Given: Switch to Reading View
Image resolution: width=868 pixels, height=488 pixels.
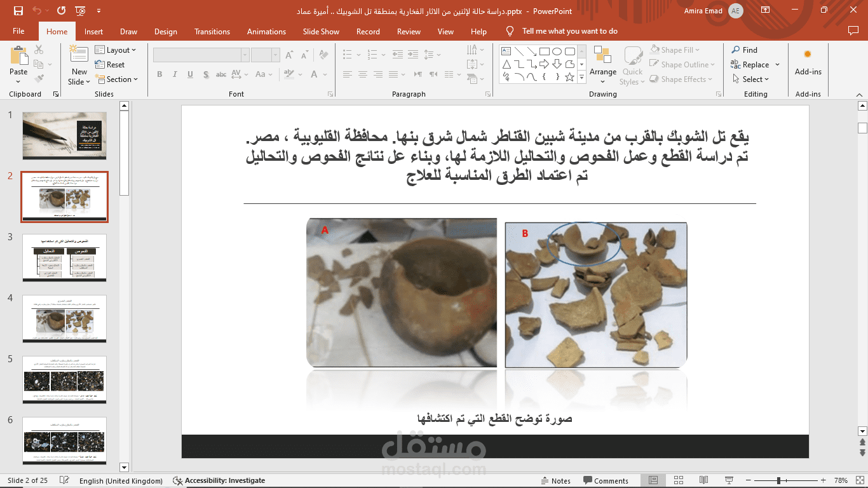Looking at the screenshot, I should pyautogui.click(x=703, y=480).
